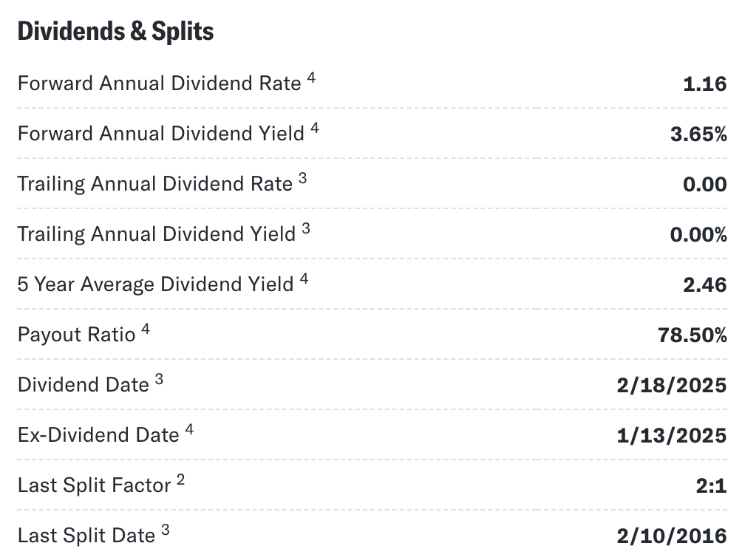Select the 0.00% trailing yield value
This screenshot has height=560, width=742.
tap(698, 235)
